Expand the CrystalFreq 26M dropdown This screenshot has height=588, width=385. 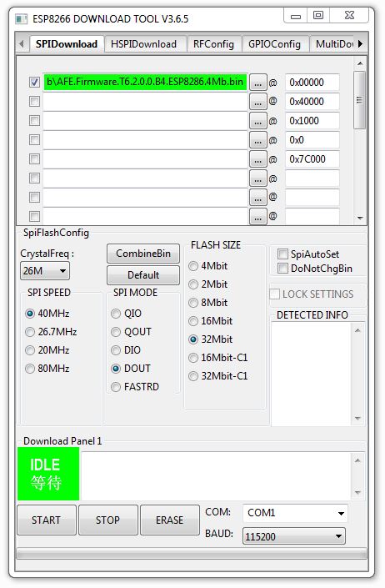tap(44, 271)
